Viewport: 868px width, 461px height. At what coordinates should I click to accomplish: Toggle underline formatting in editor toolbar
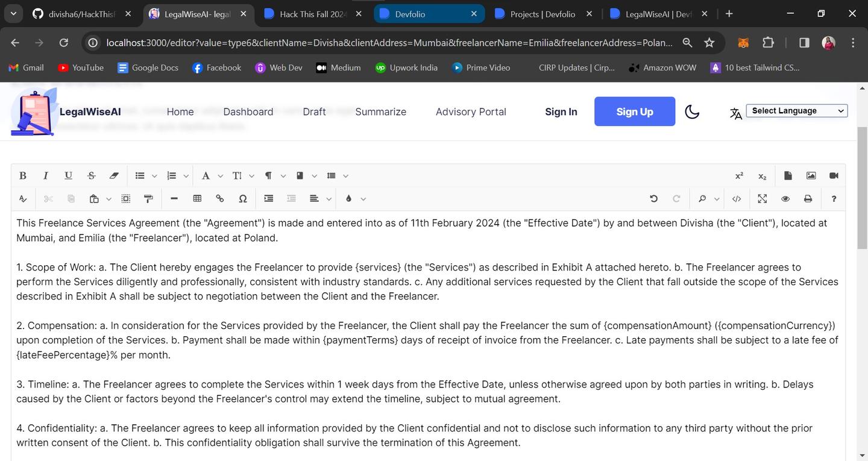(x=68, y=175)
